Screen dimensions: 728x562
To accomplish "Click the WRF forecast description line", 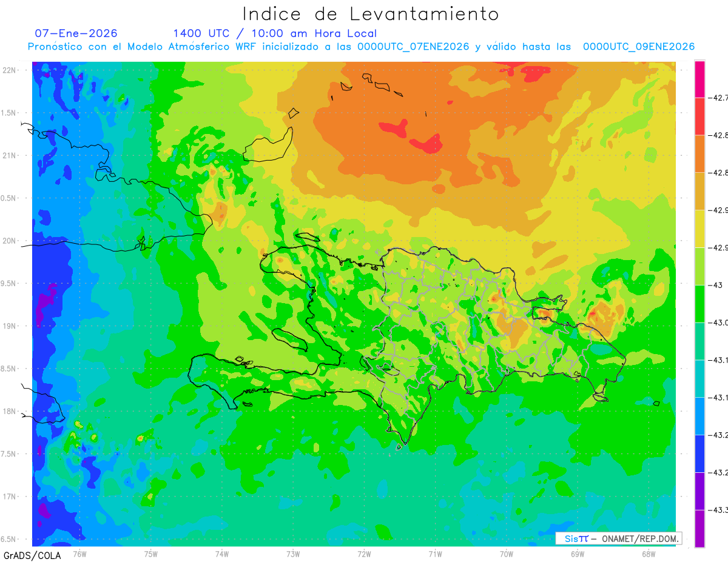I will pos(361,47).
